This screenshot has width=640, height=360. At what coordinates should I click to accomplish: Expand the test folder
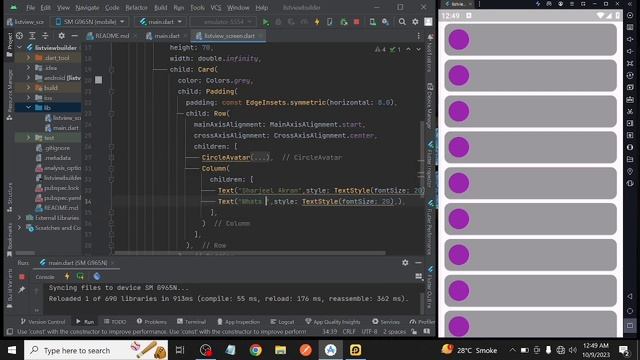tap(29, 138)
